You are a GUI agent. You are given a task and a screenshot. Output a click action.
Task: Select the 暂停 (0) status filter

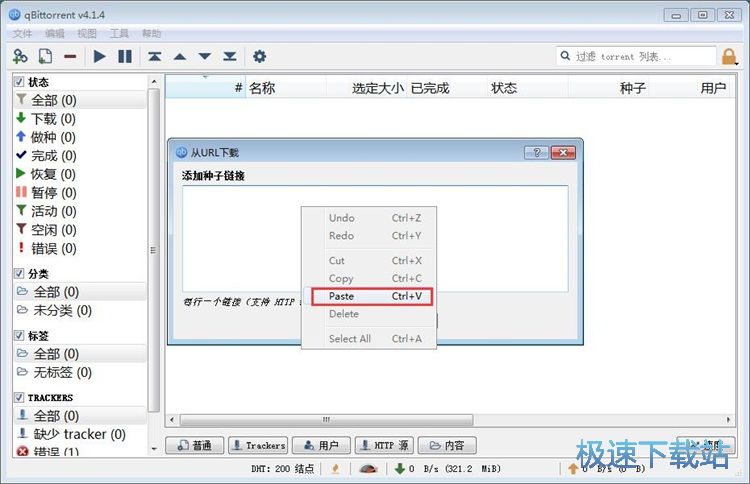(80, 193)
